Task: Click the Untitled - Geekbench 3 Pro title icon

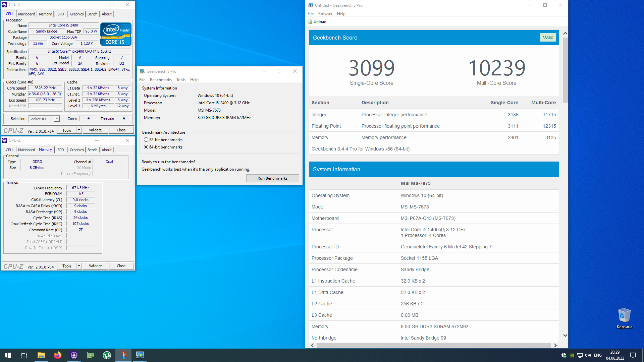Action: (311, 5)
